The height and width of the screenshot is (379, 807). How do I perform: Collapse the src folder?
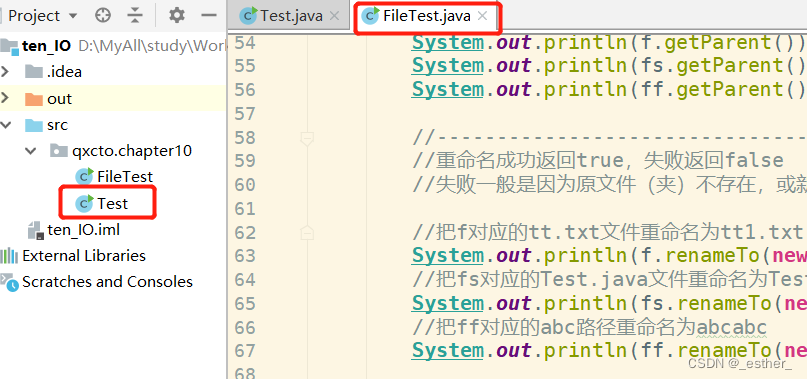6,125
